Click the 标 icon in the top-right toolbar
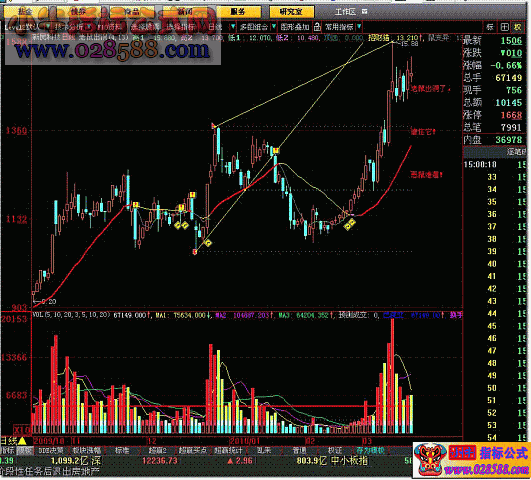 click(x=490, y=27)
